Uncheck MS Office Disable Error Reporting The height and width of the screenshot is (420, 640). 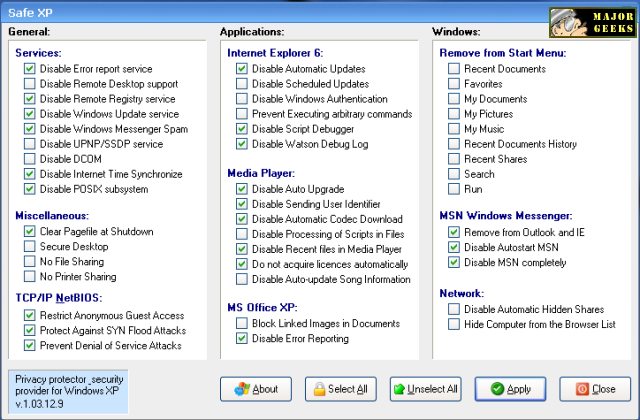(242, 338)
